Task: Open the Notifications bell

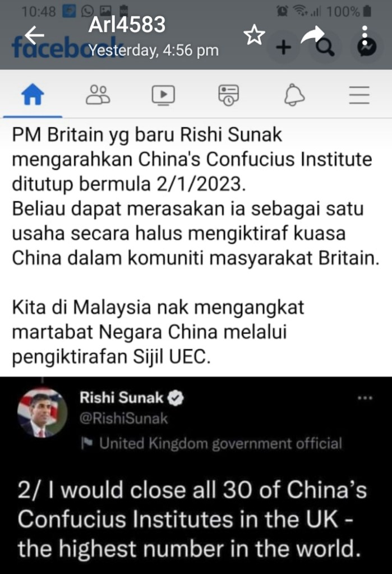Action: [x=294, y=95]
